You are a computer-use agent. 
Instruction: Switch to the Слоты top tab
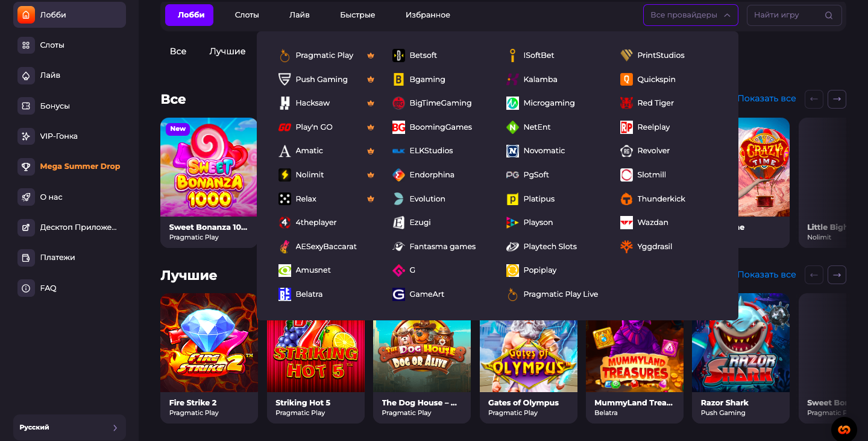coord(247,15)
